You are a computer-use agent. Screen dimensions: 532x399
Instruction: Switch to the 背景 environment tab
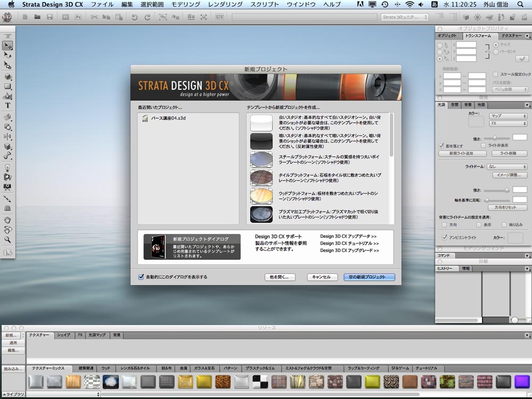click(x=468, y=105)
